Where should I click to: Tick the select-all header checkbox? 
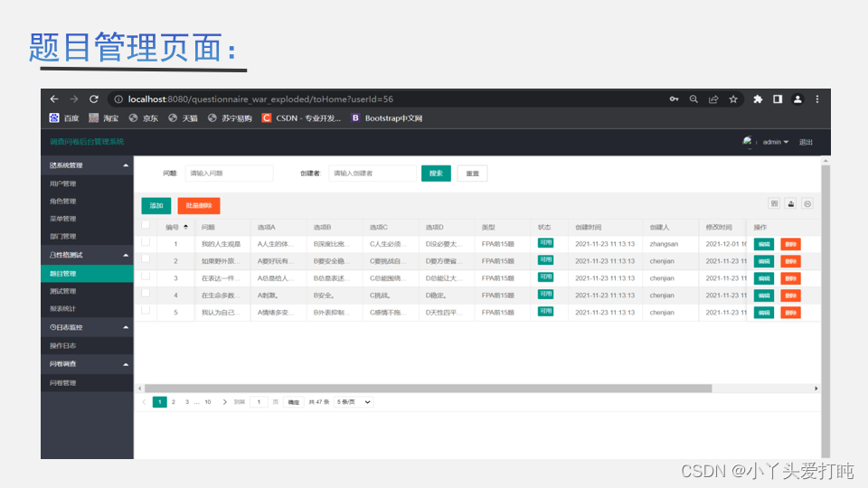click(146, 225)
